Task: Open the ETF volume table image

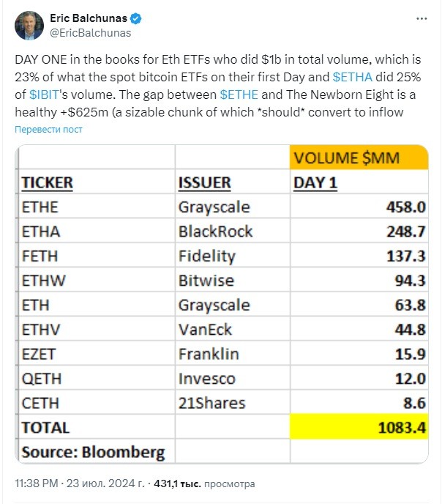Action: click(222, 304)
